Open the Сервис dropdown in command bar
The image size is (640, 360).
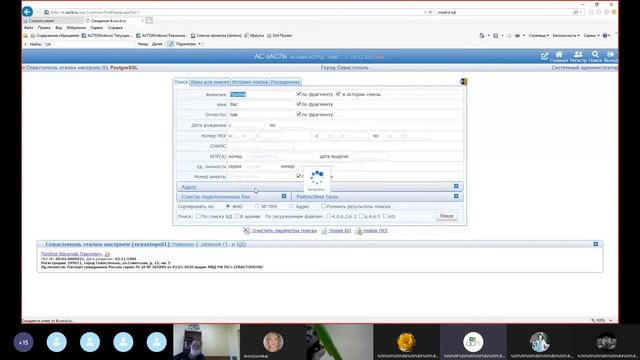591,36
